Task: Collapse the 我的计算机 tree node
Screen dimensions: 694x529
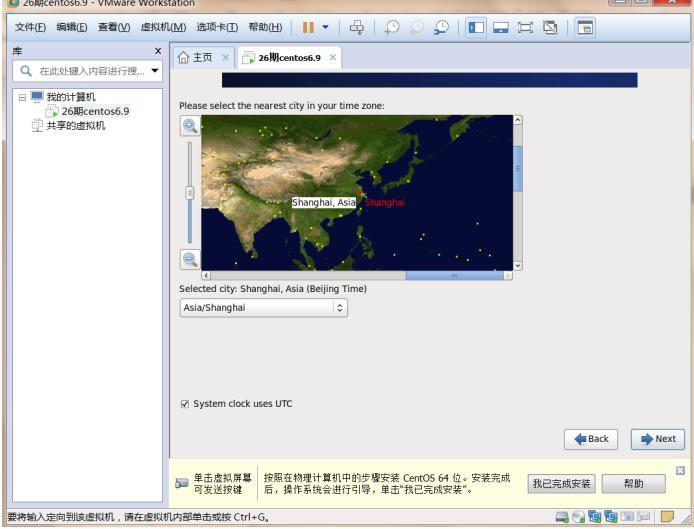Action: click(22, 97)
